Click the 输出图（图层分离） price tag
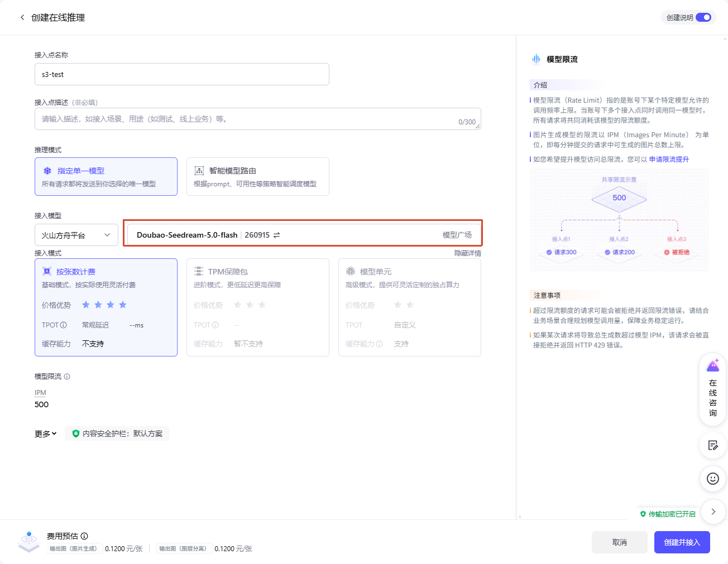This screenshot has width=728, height=564. [x=183, y=549]
